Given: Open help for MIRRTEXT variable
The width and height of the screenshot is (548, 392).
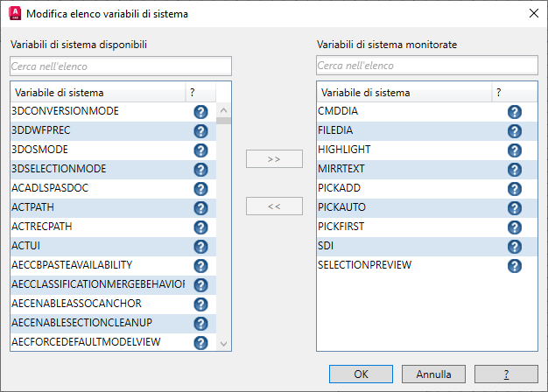Looking at the screenshot, I should click(515, 169).
